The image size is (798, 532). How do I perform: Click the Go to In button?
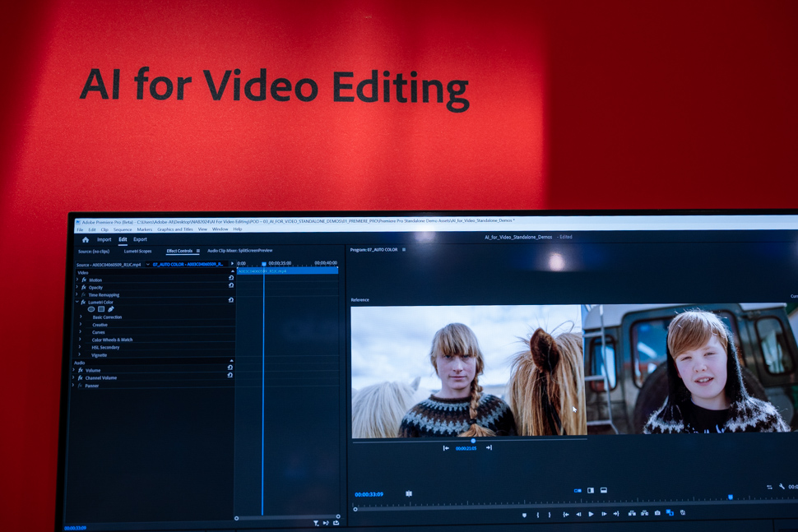(x=565, y=514)
